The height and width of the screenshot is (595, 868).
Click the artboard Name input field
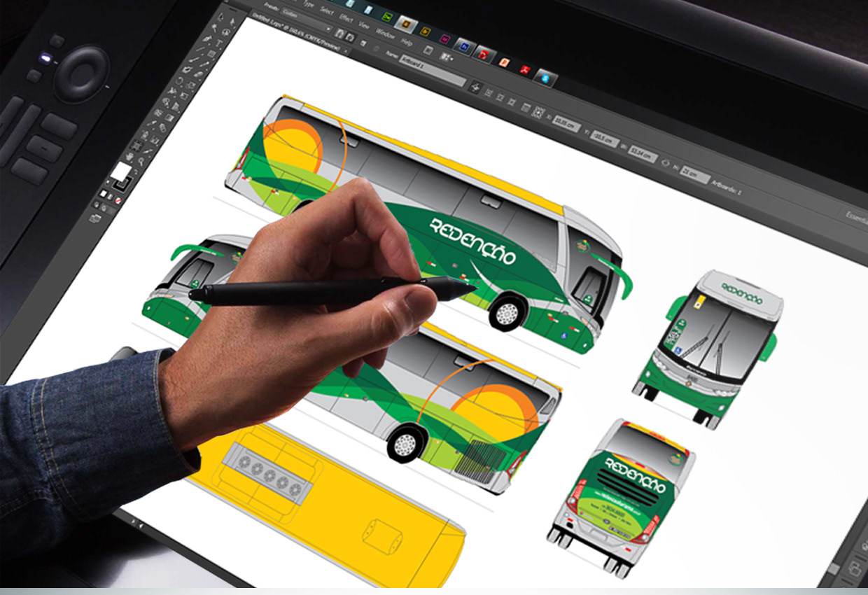(x=433, y=71)
